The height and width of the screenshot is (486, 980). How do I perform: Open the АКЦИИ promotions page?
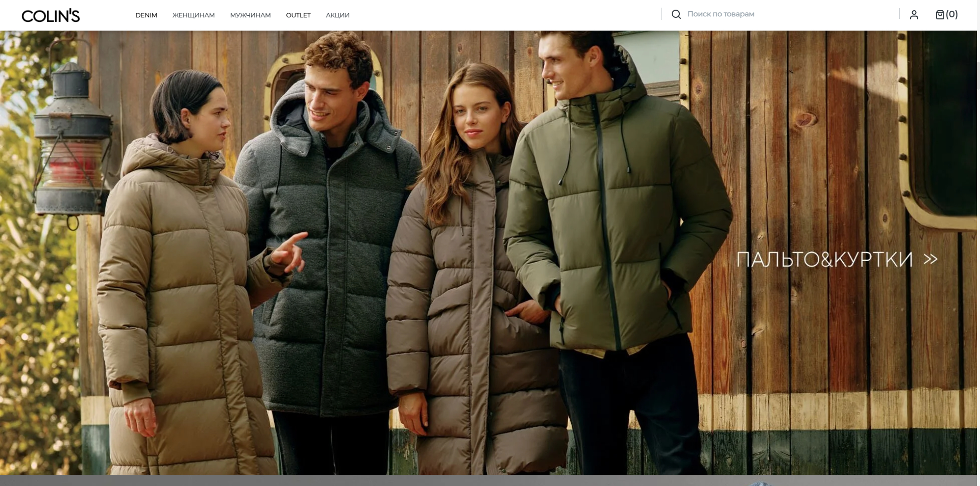click(x=337, y=15)
